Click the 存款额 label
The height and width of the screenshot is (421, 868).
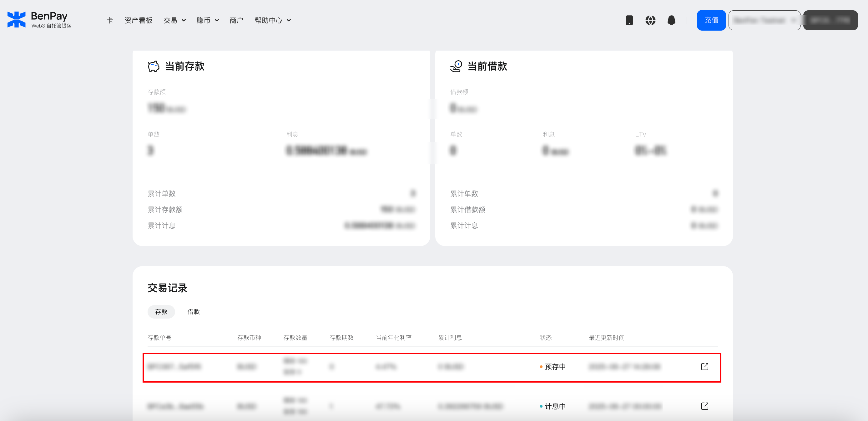[x=156, y=92]
